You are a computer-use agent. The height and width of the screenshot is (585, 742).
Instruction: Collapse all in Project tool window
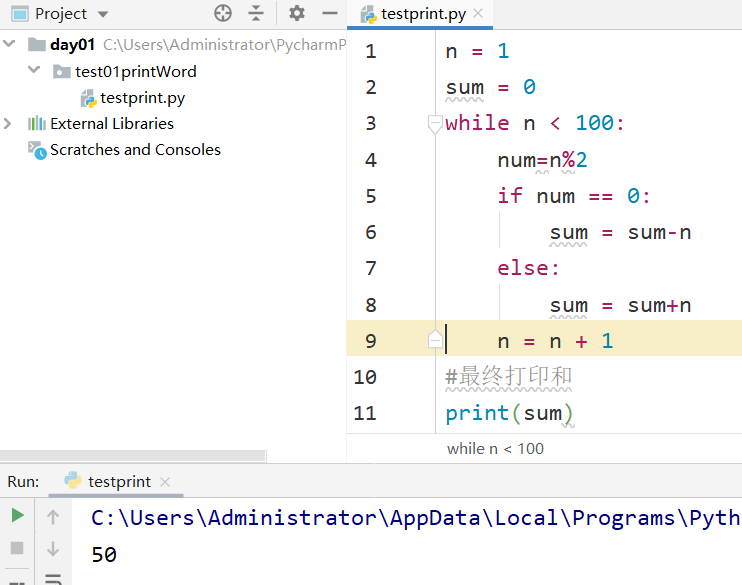256,13
